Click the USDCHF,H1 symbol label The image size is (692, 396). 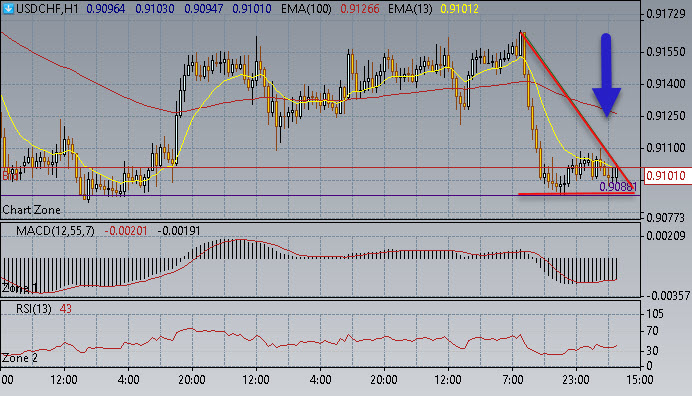click(x=47, y=8)
